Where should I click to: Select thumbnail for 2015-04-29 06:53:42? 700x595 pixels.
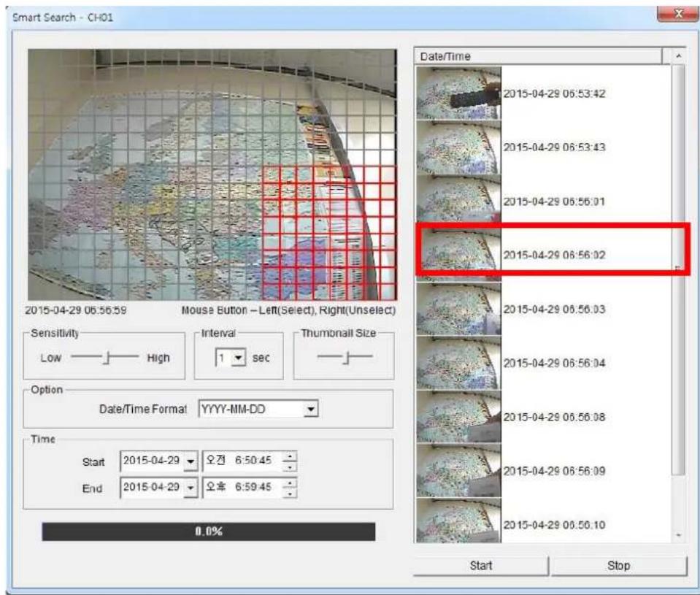pos(458,93)
